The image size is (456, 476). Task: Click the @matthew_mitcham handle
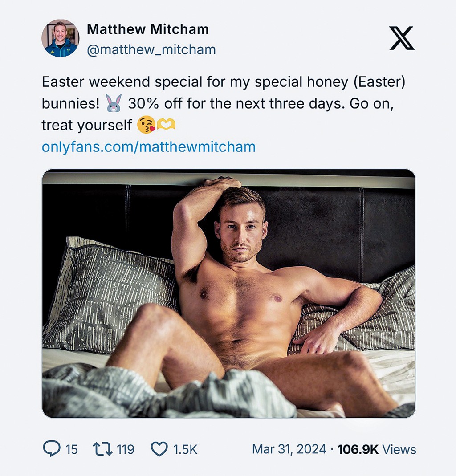tap(150, 50)
